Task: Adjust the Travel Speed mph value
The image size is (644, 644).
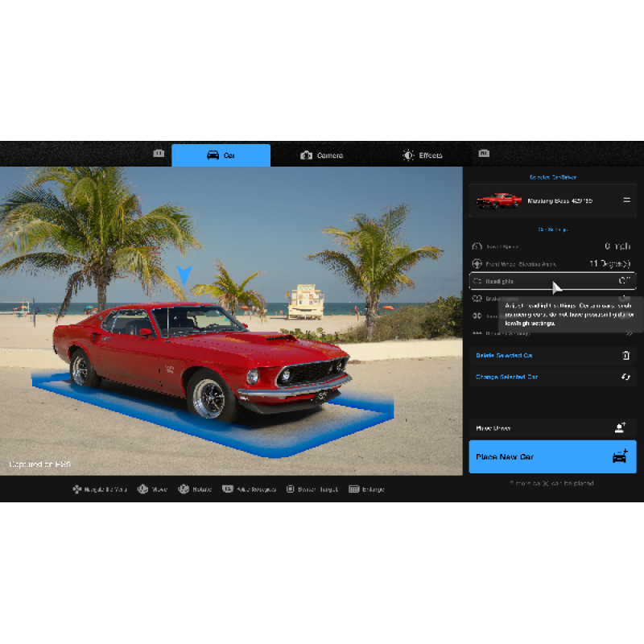Action: tap(617, 246)
